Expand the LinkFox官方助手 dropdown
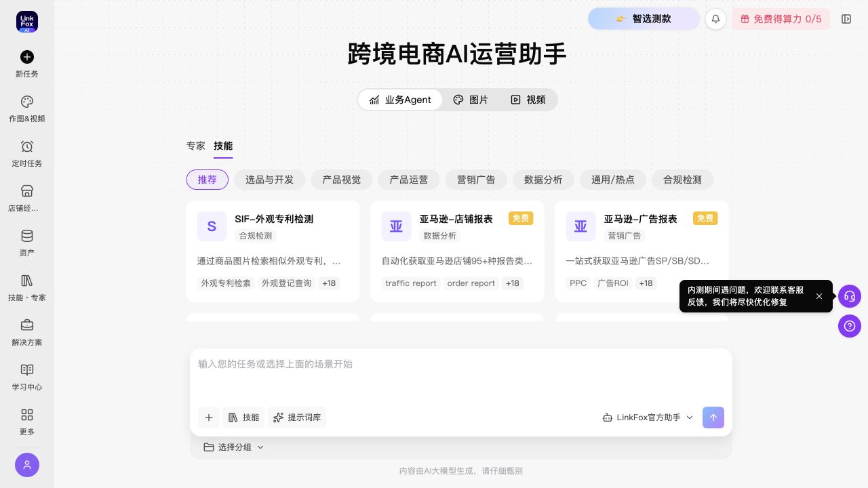 tap(648, 418)
